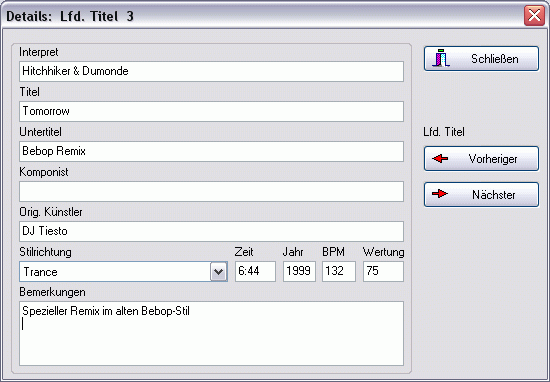Click the empty Komponist field
Viewport: 550px width, 382px height.
coord(212,192)
